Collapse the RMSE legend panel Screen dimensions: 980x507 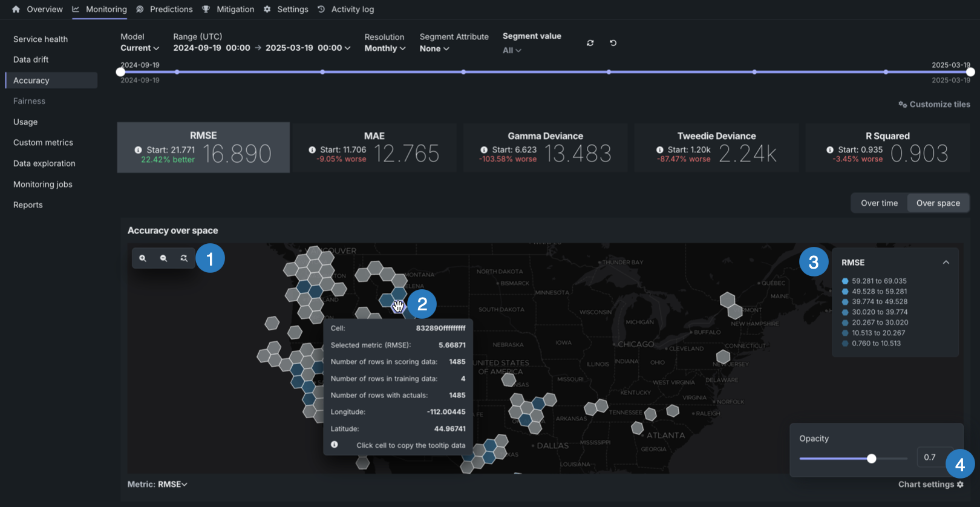tap(946, 263)
